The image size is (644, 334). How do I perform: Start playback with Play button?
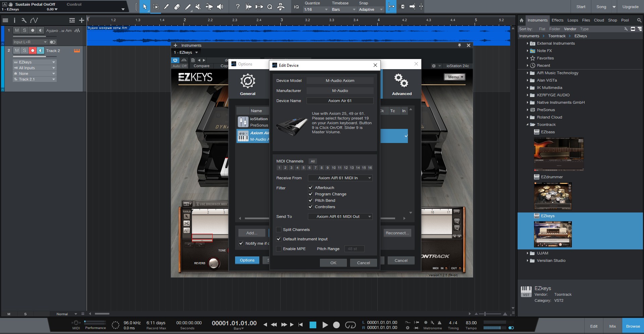[x=325, y=325]
